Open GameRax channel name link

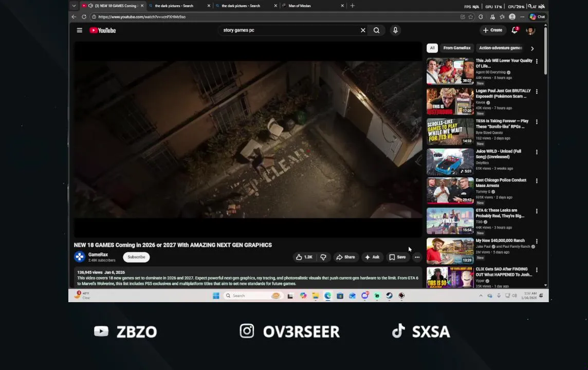98,254
